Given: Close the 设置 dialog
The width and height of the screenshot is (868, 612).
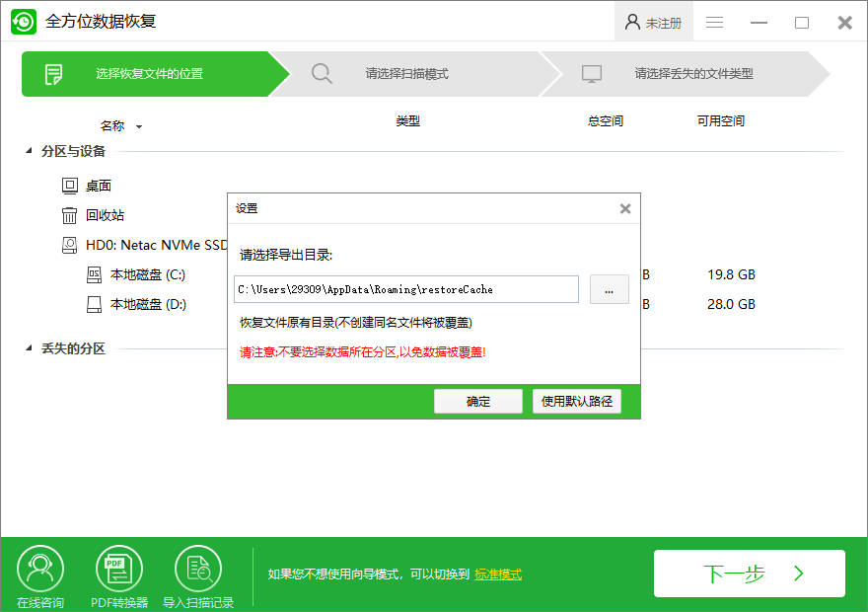Looking at the screenshot, I should [x=625, y=209].
